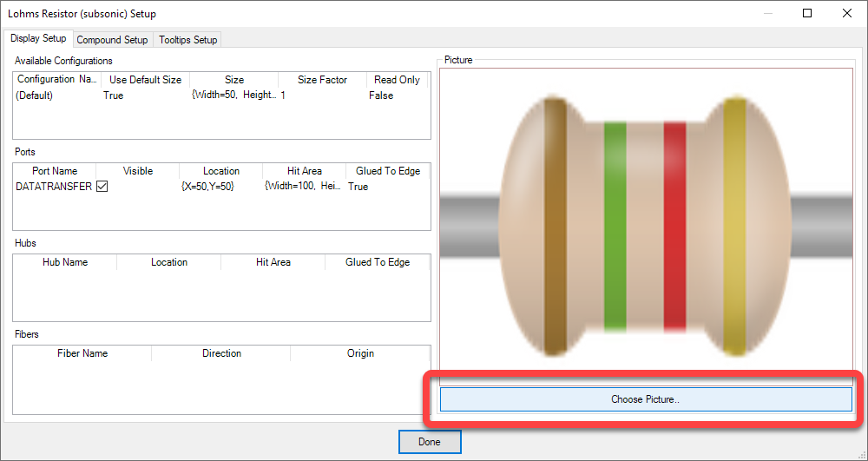
Task: Select the DATATRANSFER port name cell
Action: (54, 187)
